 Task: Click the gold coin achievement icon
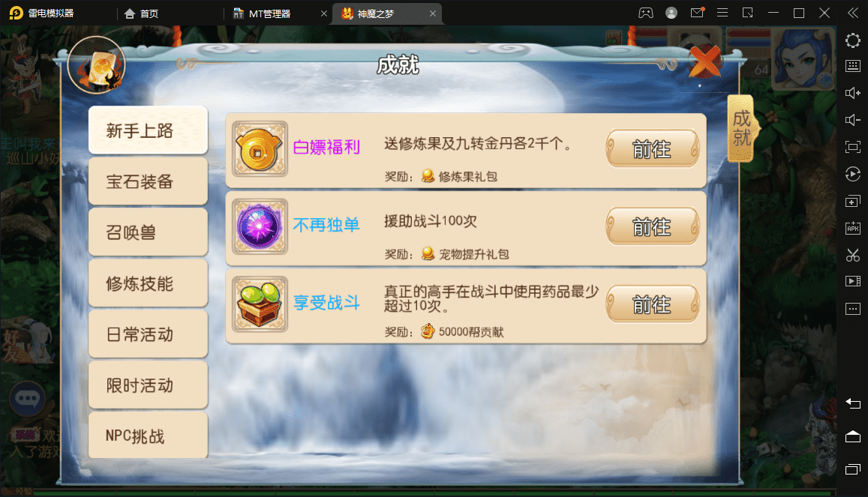coord(260,148)
